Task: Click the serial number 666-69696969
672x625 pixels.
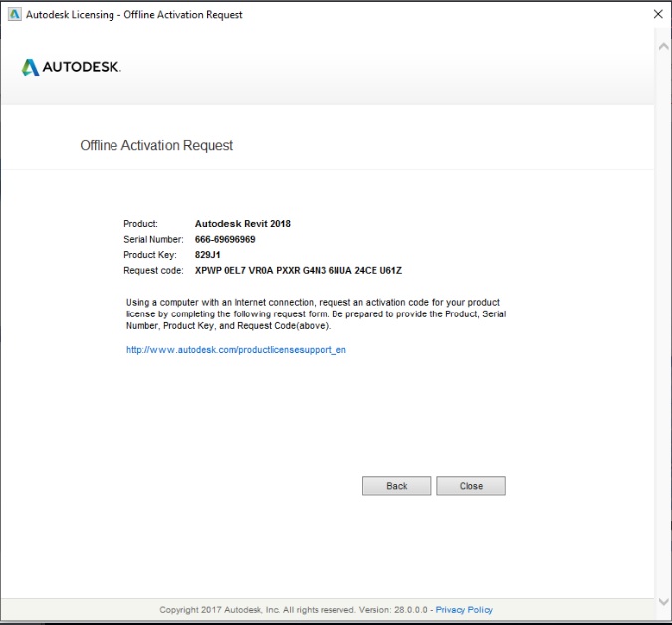Action: [225, 239]
